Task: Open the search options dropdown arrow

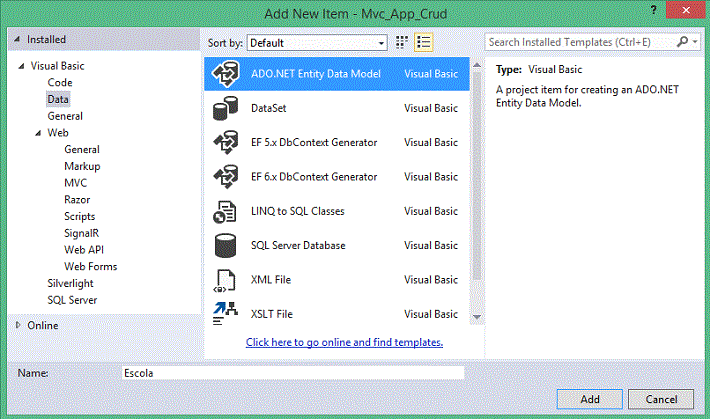Action: click(695, 42)
